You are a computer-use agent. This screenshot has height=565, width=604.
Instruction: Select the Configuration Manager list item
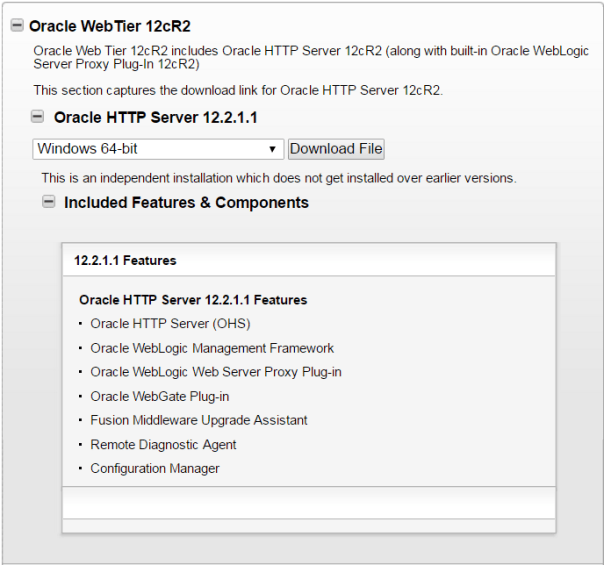point(155,468)
